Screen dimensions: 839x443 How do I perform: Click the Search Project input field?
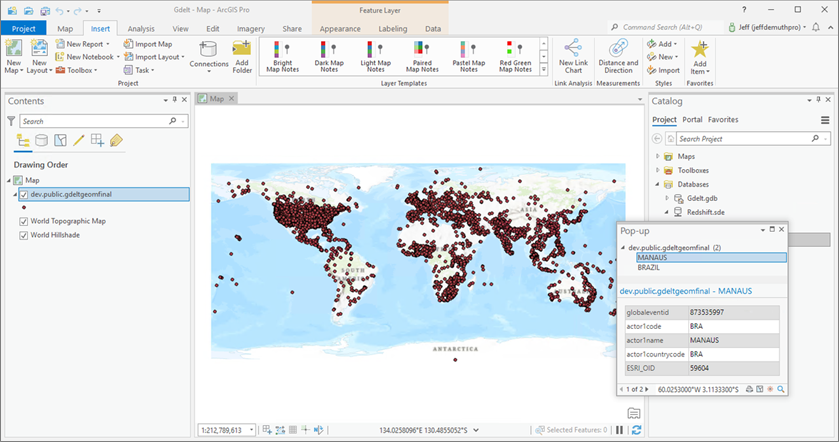740,139
